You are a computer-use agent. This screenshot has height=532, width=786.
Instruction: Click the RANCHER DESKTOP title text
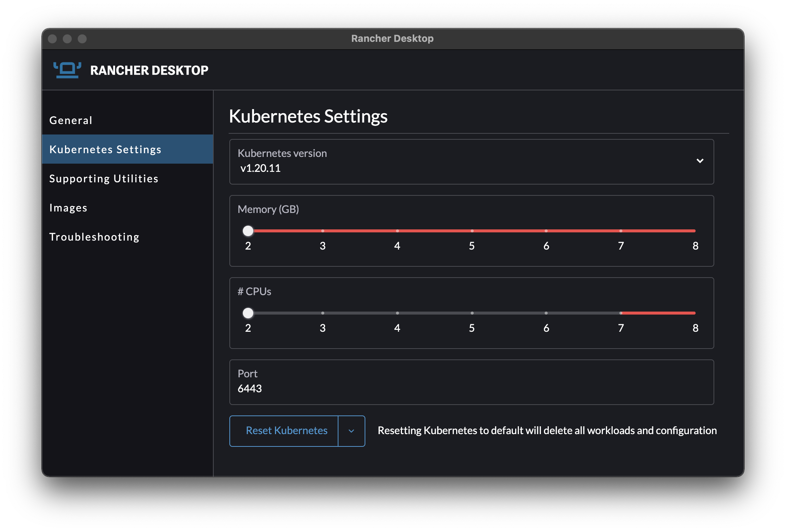coord(149,70)
